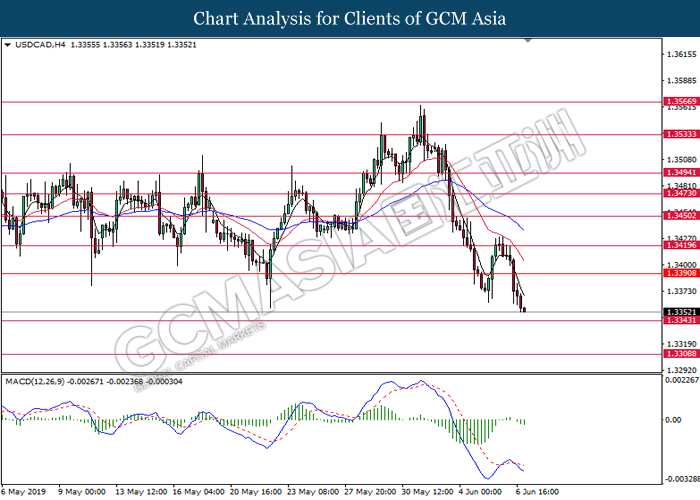700x500 pixels.
Task: Click the chart shift triangle marker
Action: 528,41
